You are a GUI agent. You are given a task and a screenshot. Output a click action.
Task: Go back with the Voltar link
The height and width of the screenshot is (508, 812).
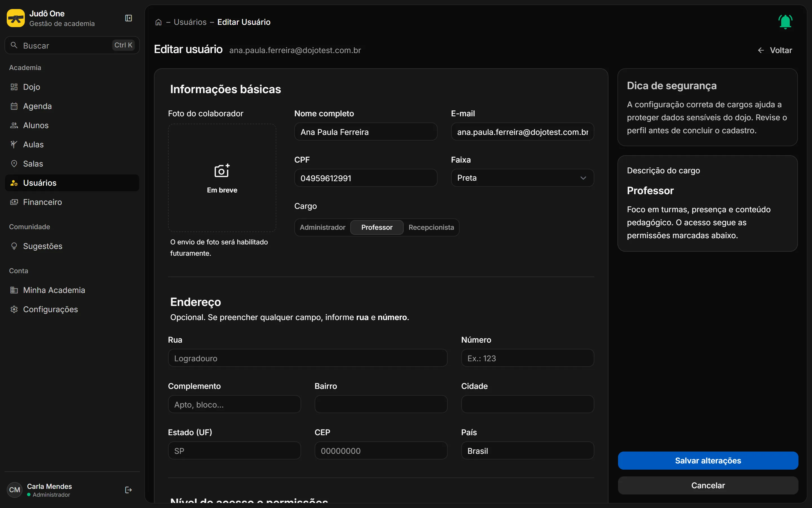(x=775, y=50)
